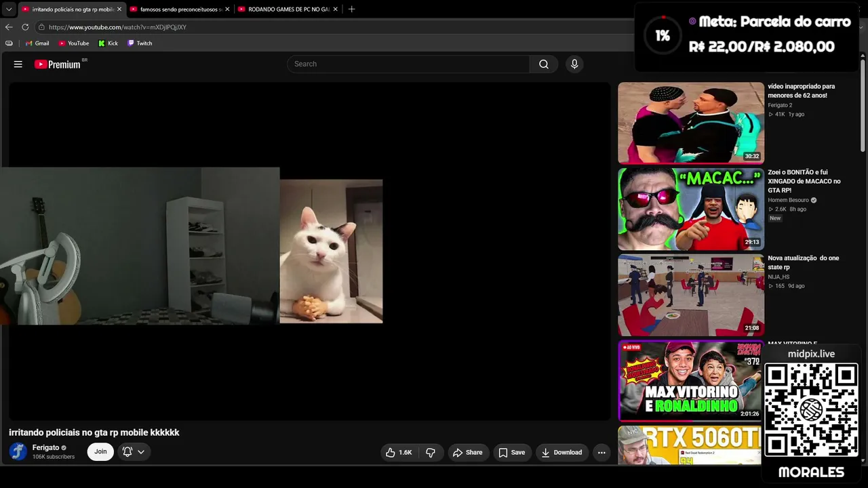
Task: Dislike this video
Action: [x=431, y=452]
